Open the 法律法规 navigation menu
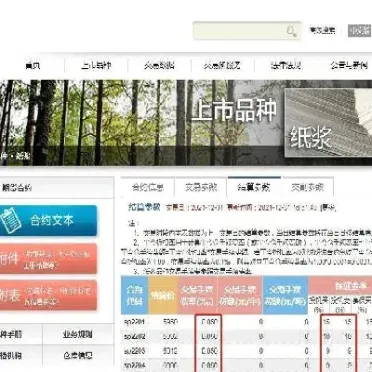This screenshot has height=372, width=372. (x=286, y=66)
